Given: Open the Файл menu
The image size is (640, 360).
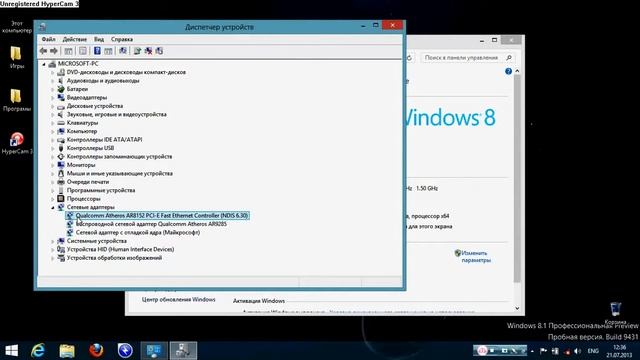Looking at the screenshot, I should 49,39.
